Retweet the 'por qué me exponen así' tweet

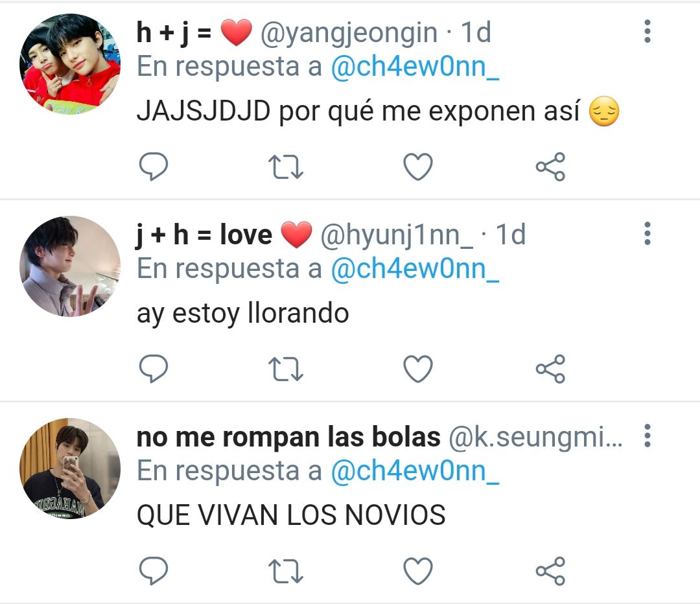286,167
